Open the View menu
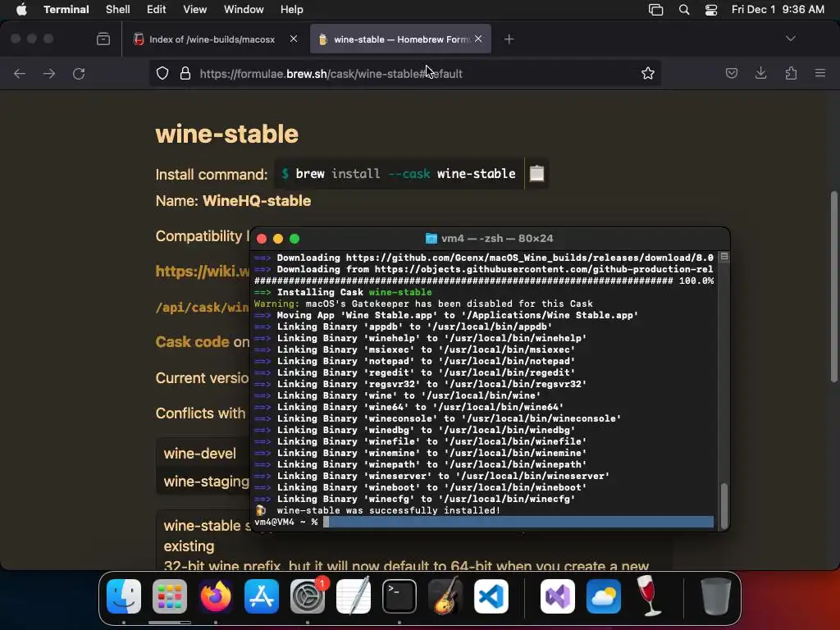 (194, 10)
